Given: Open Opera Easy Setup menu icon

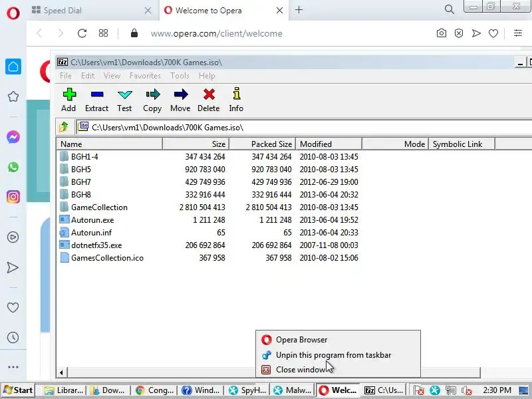Looking at the screenshot, I should [518, 33].
